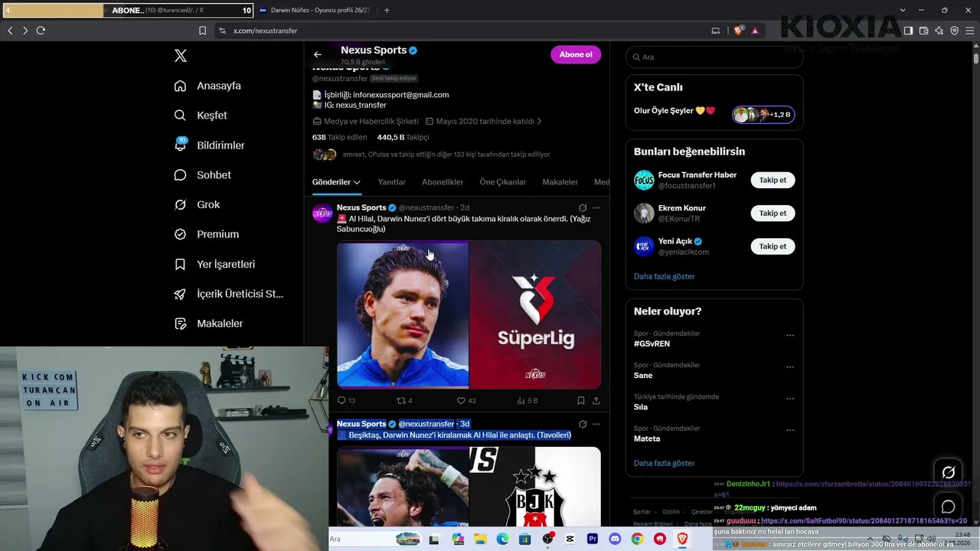The height and width of the screenshot is (551, 980).
Task: Switch to the Öne Çıkanlar tab
Action: (503, 182)
